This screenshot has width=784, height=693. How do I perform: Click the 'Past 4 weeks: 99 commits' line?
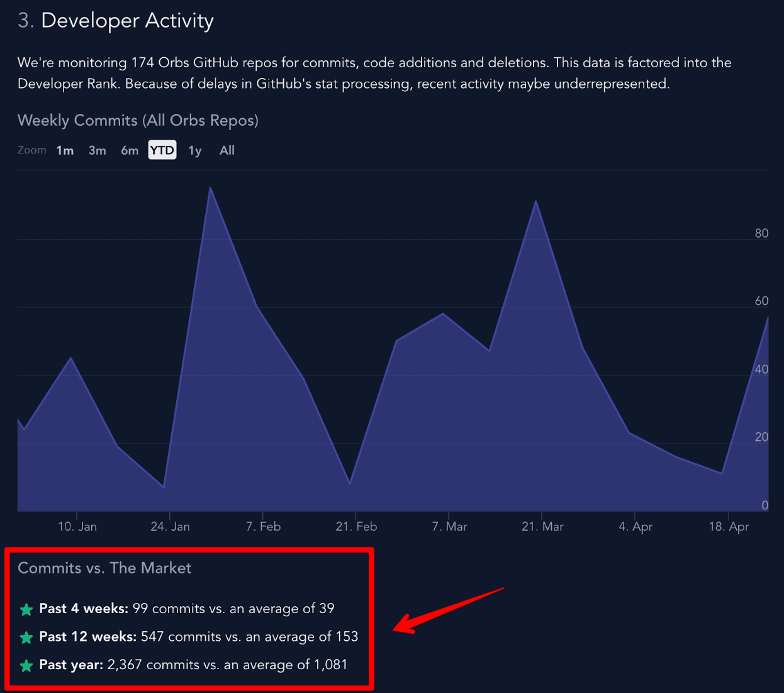coord(187,609)
